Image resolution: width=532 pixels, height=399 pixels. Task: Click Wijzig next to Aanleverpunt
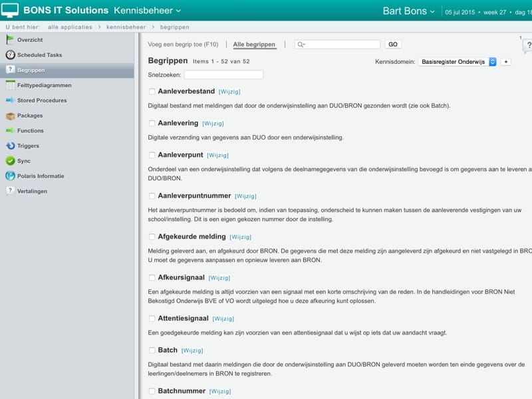[218, 156]
